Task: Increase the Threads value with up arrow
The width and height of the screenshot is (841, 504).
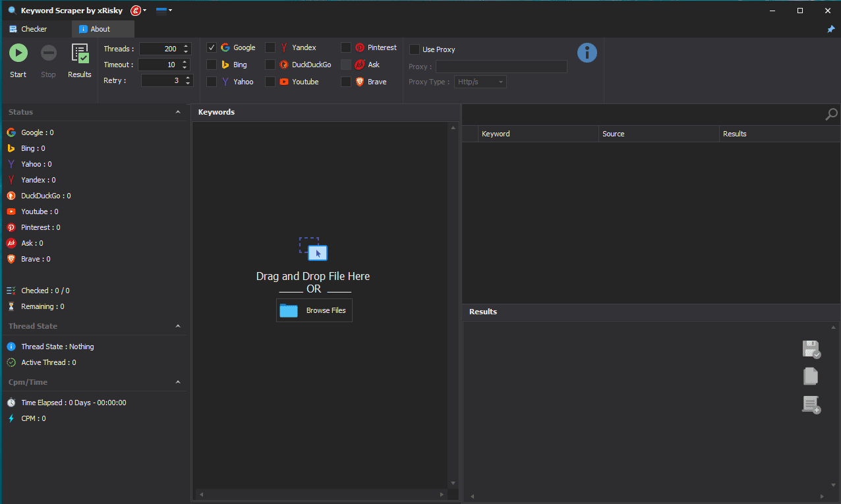Action: [186, 46]
